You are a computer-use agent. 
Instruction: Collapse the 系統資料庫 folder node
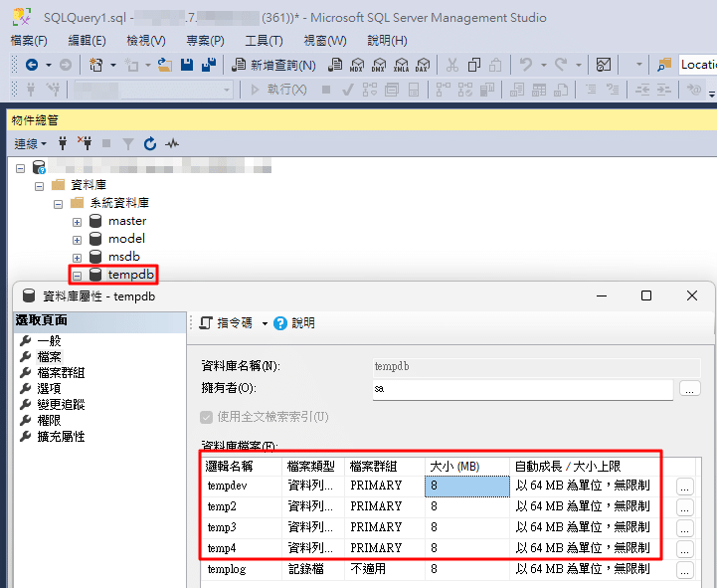click(58, 204)
